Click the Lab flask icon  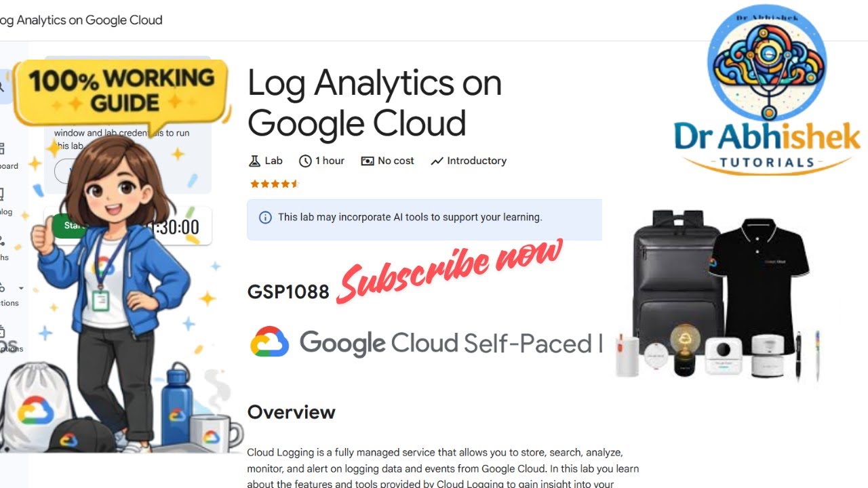click(x=254, y=161)
